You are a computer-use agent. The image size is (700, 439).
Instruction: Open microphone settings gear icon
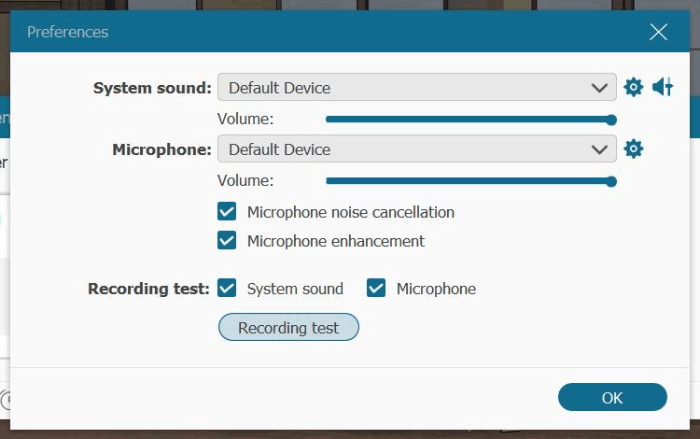[x=633, y=149]
